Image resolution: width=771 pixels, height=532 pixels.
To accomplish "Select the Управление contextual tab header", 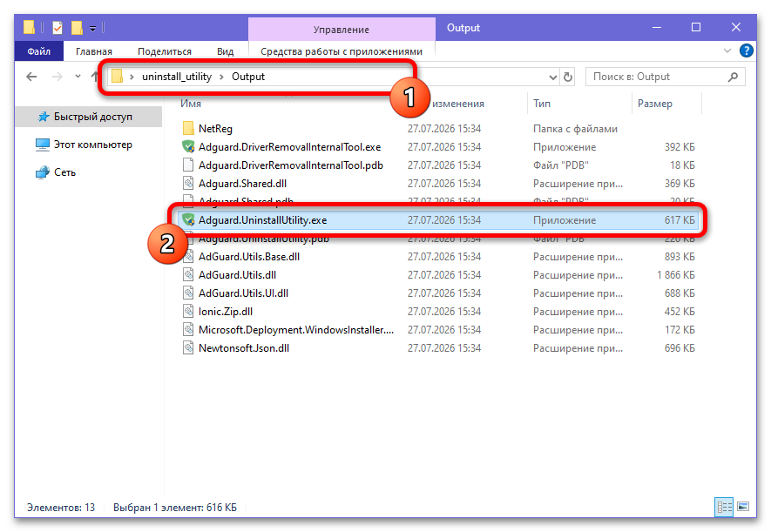I will [342, 30].
